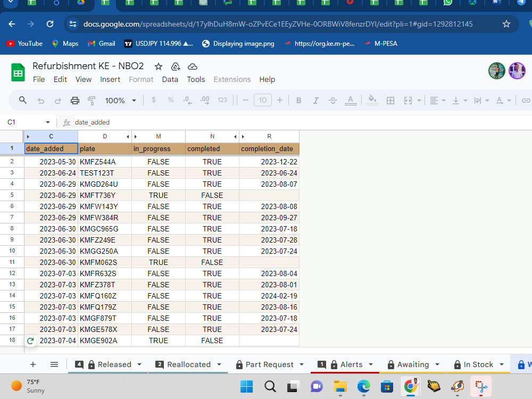Reload the page with refresh icon
The width and height of the screenshot is (532, 399).
click(x=50, y=24)
